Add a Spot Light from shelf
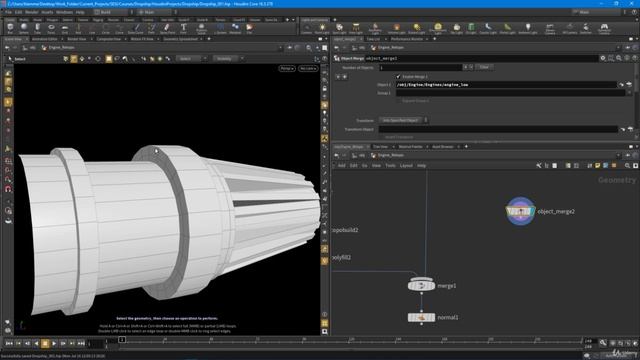This screenshot has height=360, width=640. tap(339, 28)
